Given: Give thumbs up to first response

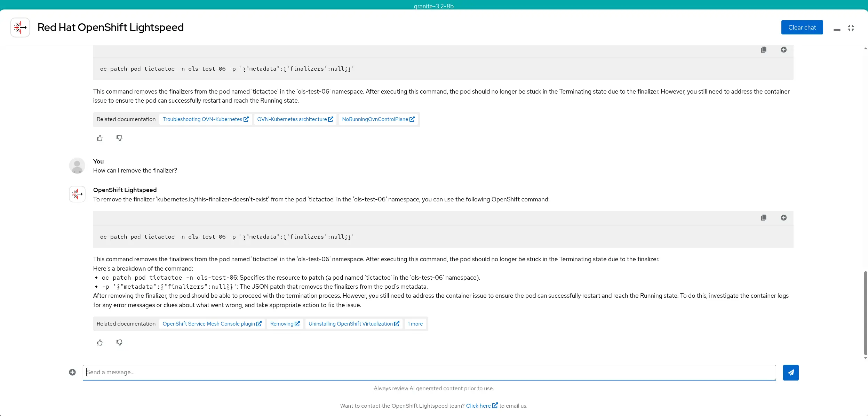Looking at the screenshot, I should point(100,138).
